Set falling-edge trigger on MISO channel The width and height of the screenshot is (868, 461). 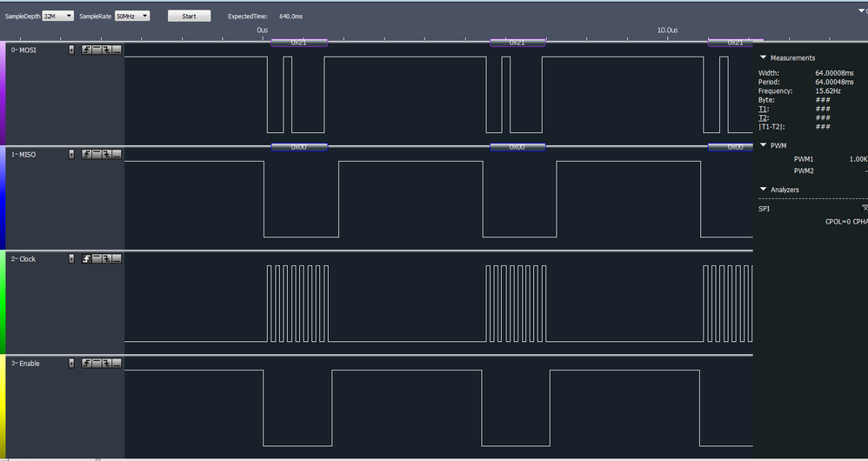coord(106,155)
